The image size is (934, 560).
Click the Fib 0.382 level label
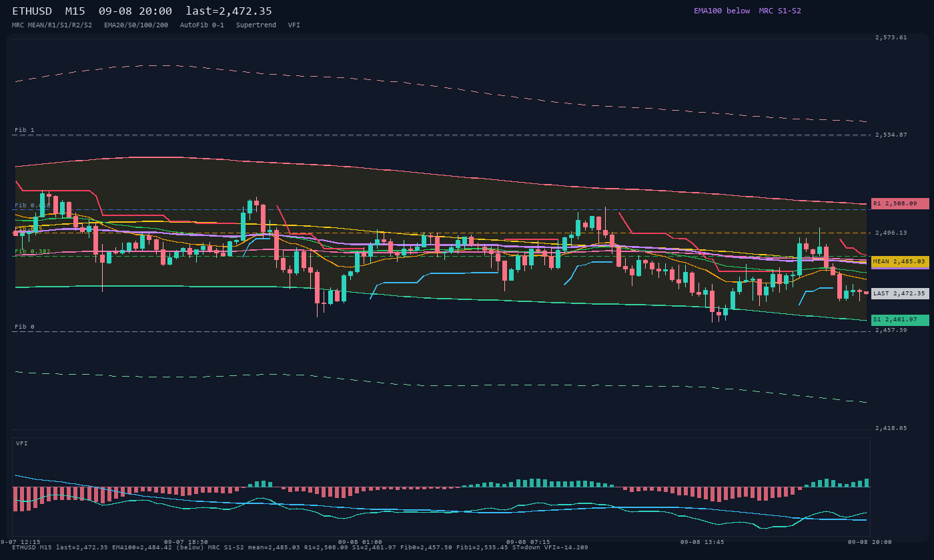[x=33, y=251]
